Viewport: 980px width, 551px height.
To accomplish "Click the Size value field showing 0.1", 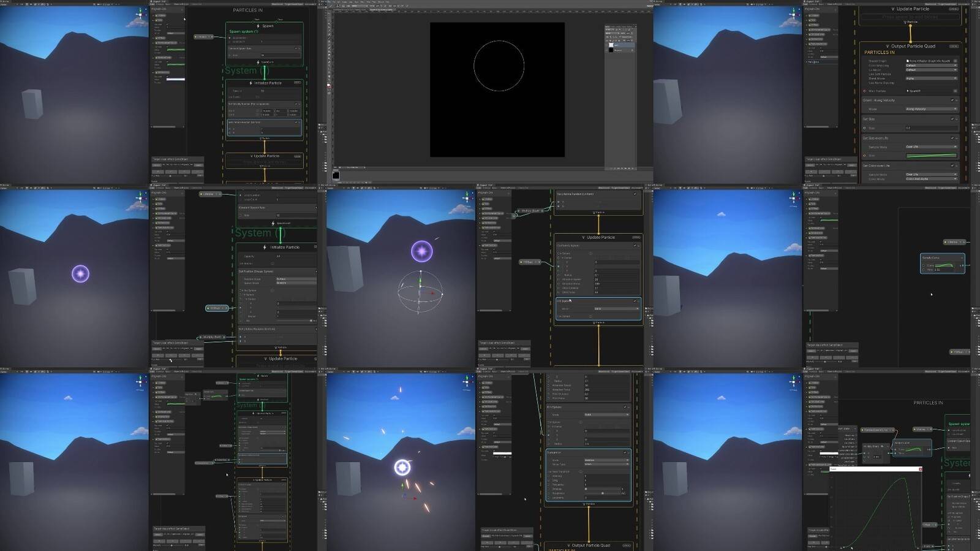I will [931, 128].
